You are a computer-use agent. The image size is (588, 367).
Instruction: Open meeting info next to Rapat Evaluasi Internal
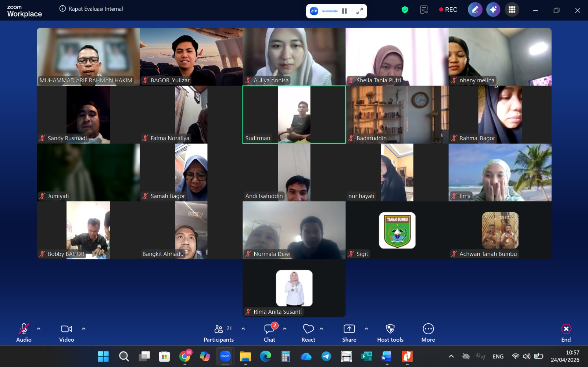pyautogui.click(x=62, y=8)
